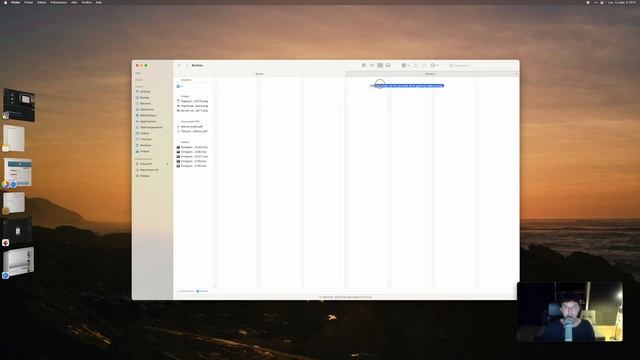Viewport: 640px width, 360px height.
Task: Switch Finder to column view
Action: [380, 65]
